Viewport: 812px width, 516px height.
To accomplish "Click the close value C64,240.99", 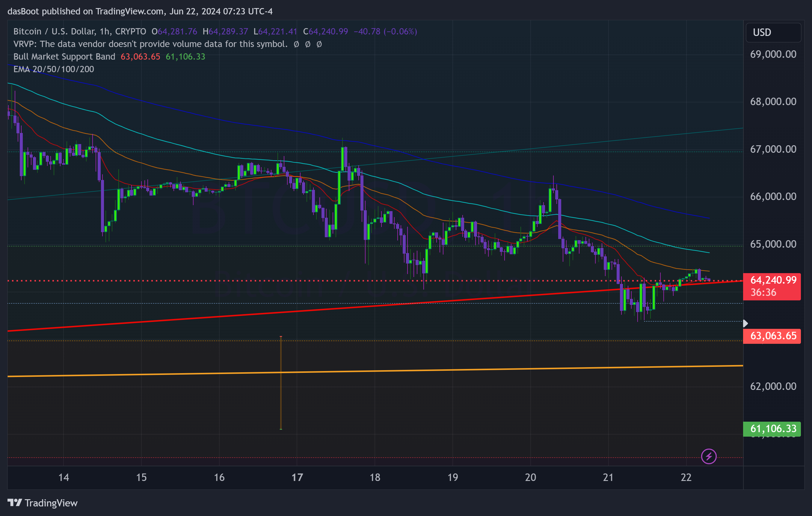I will coord(325,31).
